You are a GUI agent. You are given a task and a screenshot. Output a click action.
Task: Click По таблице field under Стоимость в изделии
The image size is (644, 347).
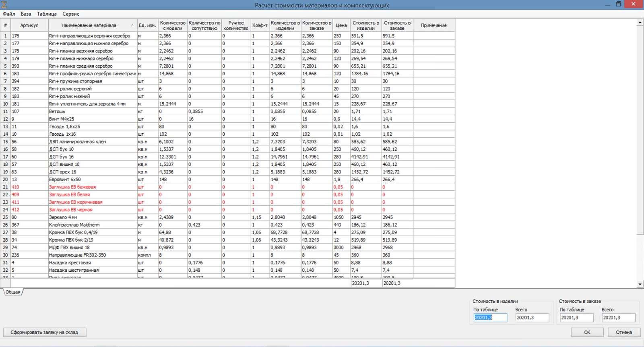(x=490, y=318)
